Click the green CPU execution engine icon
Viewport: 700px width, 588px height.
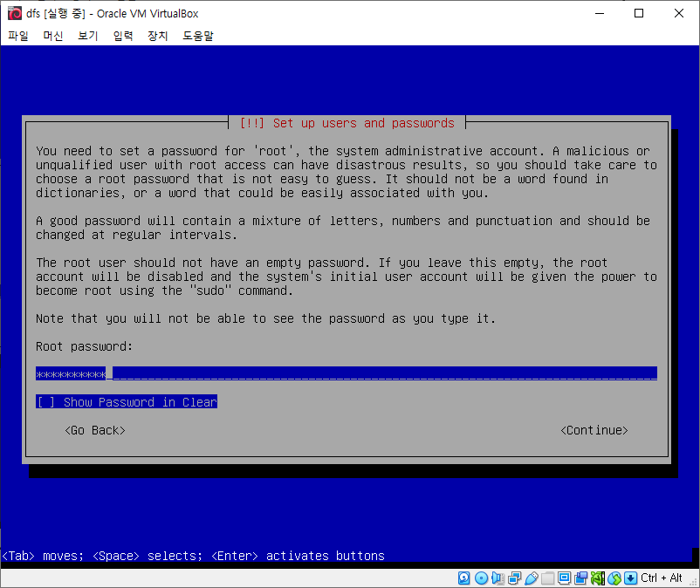[x=598, y=578]
